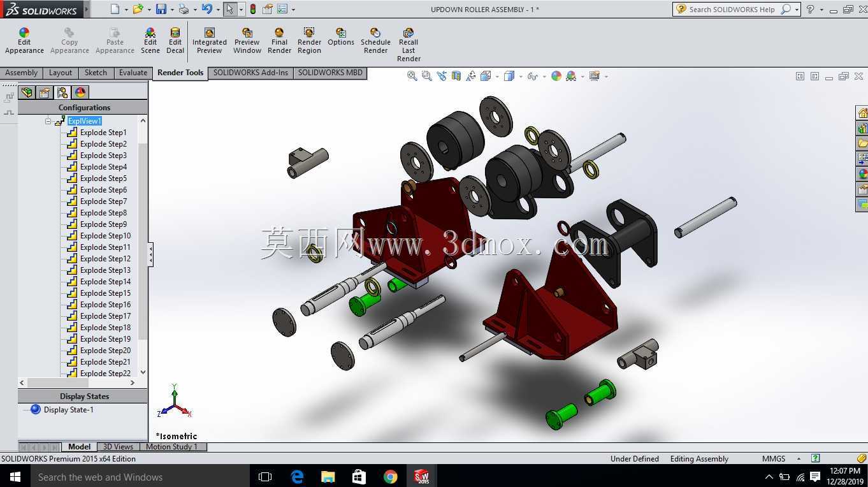Open the Edit Decal tool
868x487 pixels.
click(175, 41)
